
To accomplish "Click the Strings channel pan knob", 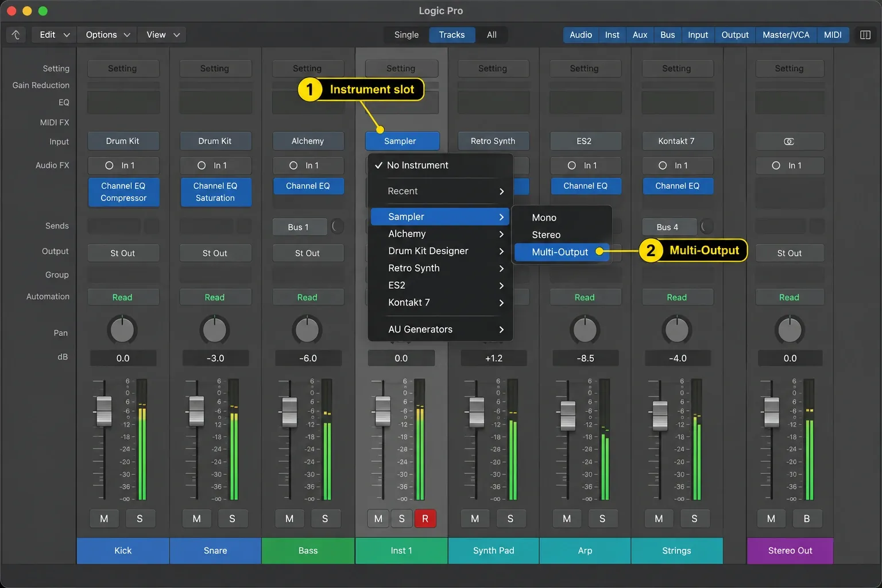I will pyautogui.click(x=677, y=330).
